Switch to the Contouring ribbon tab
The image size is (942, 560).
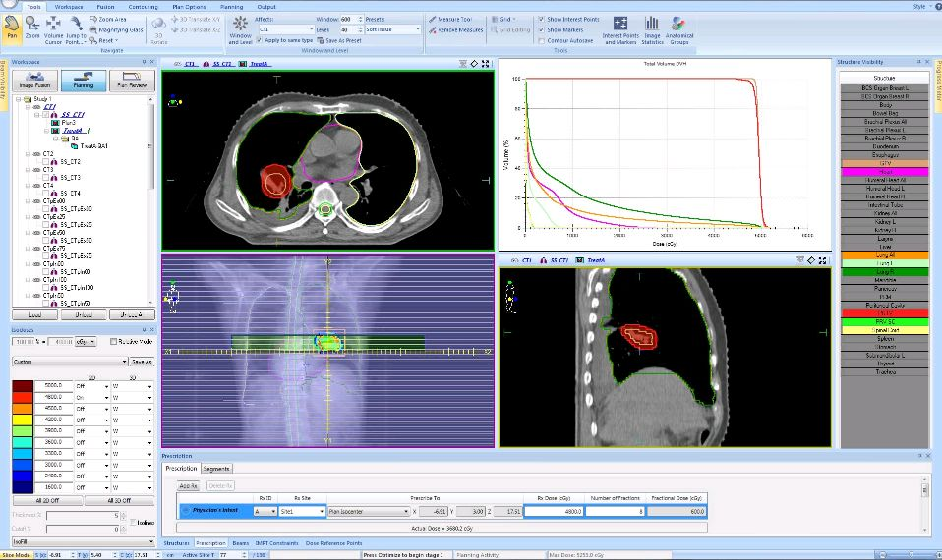coord(143,6)
